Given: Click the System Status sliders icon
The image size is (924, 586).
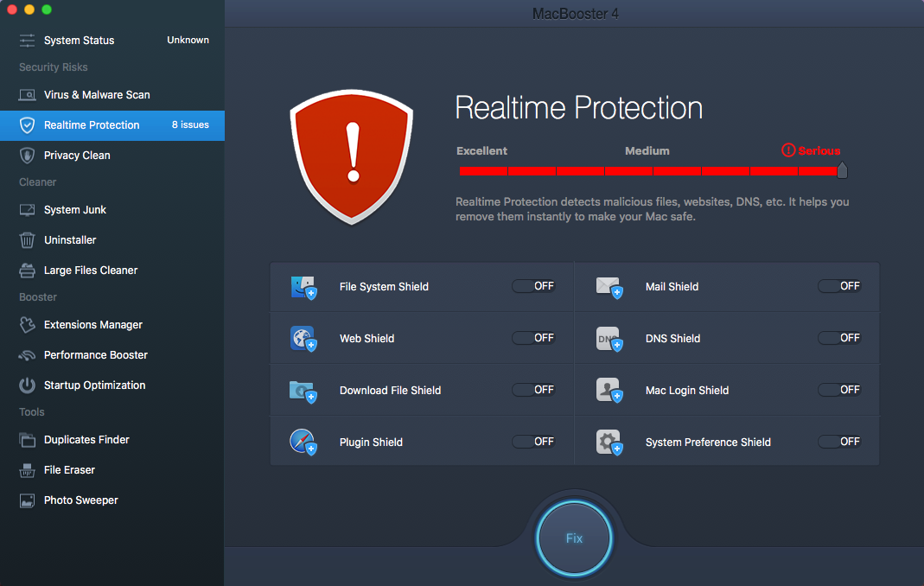Looking at the screenshot, I should tap(27, 40).
